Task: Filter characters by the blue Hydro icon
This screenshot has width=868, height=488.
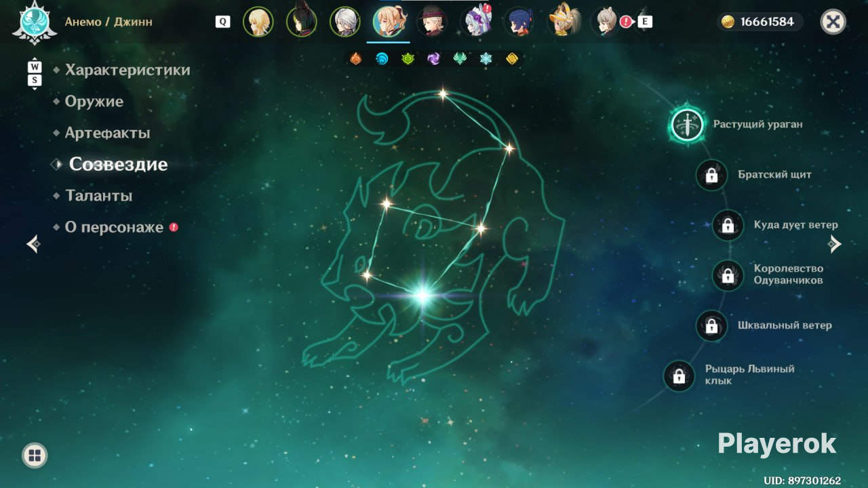Action: tap(382, 59)
